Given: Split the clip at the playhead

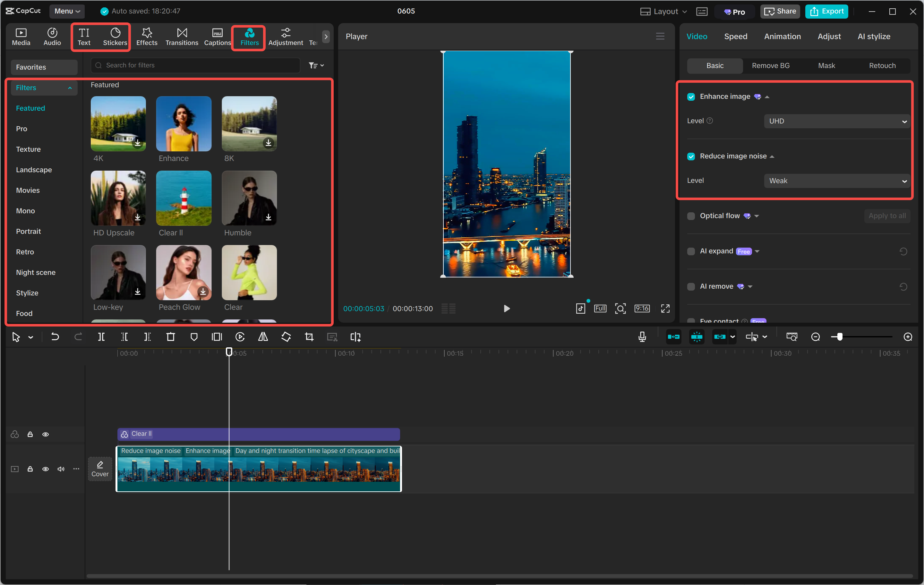Looking at the screenshot, I should (102, 337).
